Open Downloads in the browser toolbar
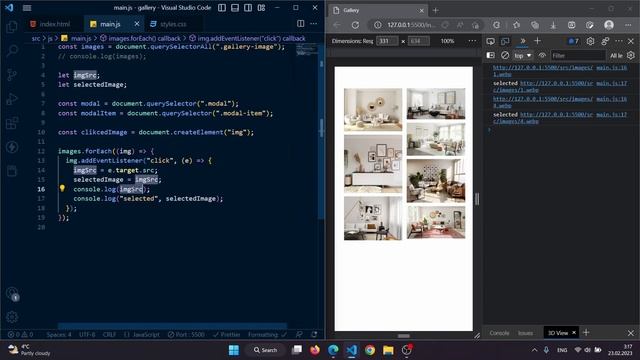640x360 pixels. pyautogui.click(x=553, y=25)
